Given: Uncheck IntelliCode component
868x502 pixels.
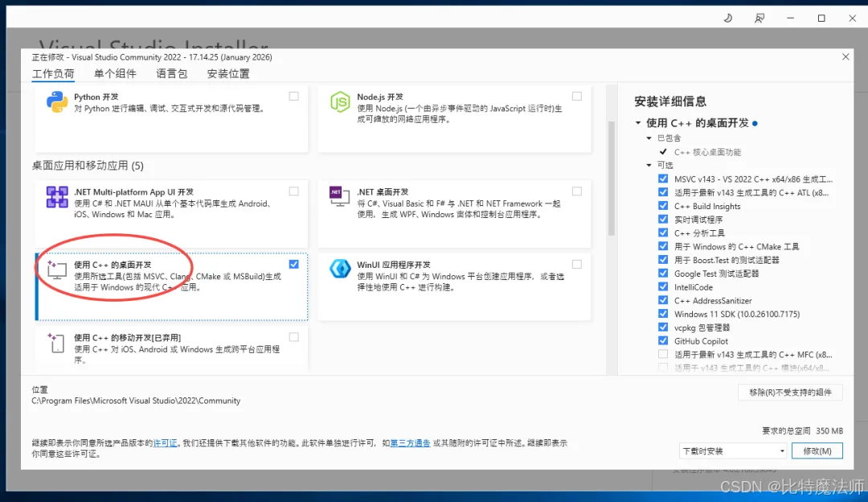Looking at the screenshot, I should coord(662,286).
